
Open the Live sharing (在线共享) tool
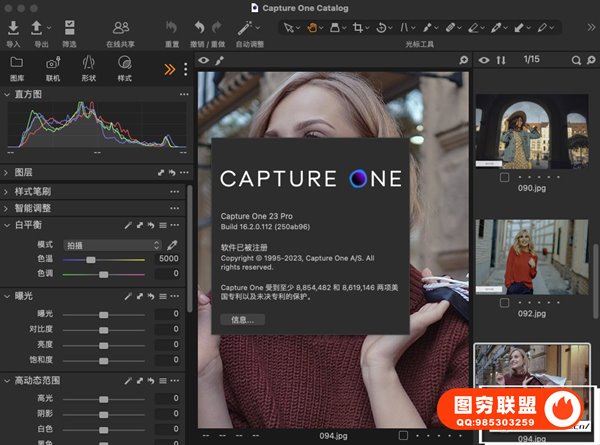click(x=121, y=28)
